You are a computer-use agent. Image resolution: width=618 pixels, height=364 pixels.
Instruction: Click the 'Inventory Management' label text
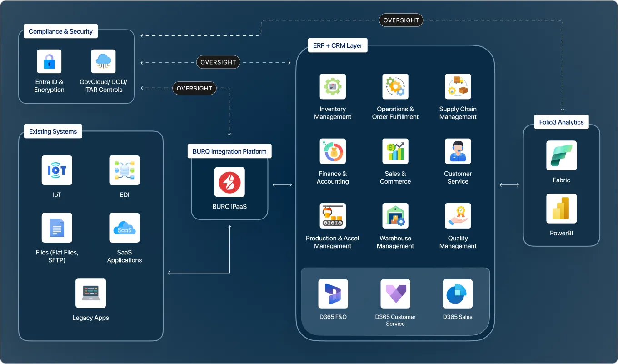[x=333, y=113]
